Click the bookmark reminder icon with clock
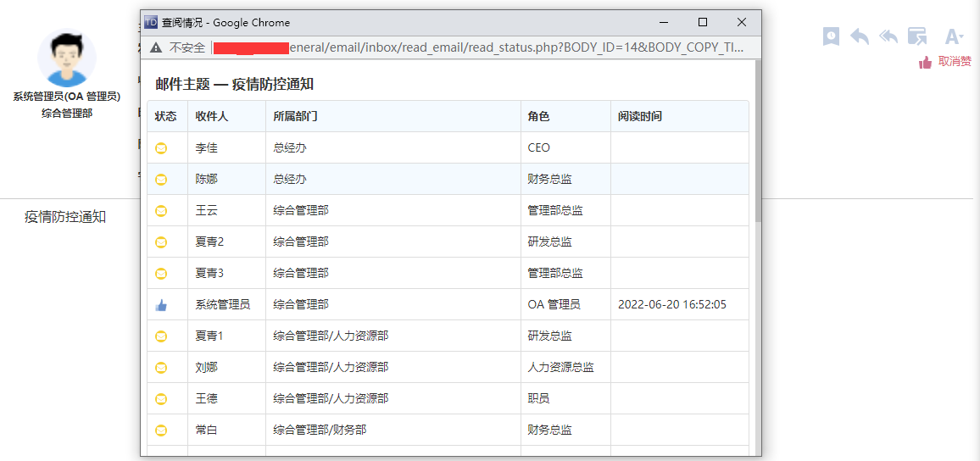 coord(831,36)
